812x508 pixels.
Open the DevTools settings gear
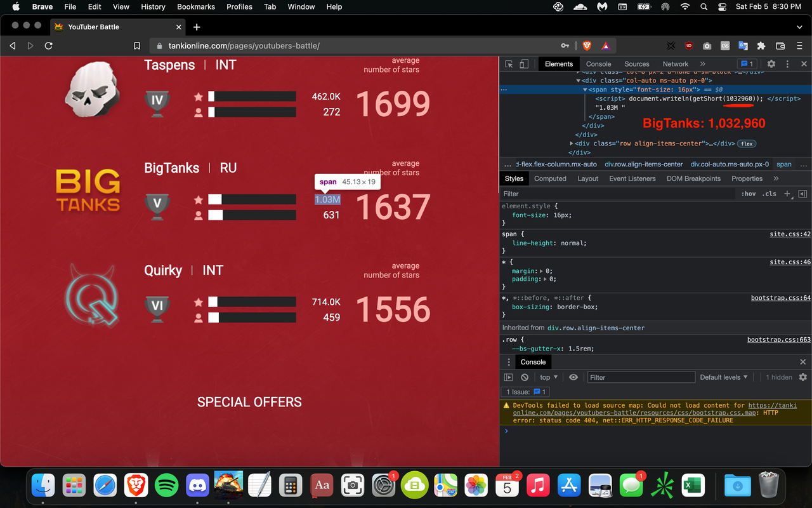pyautogui.click(x=771, y=64)
